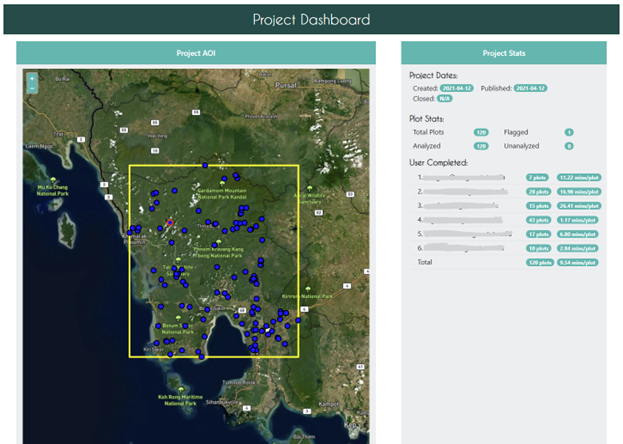Select the white plot marker on the map
The width and height of the screenshot is (623, 444).
click(267, 330)
